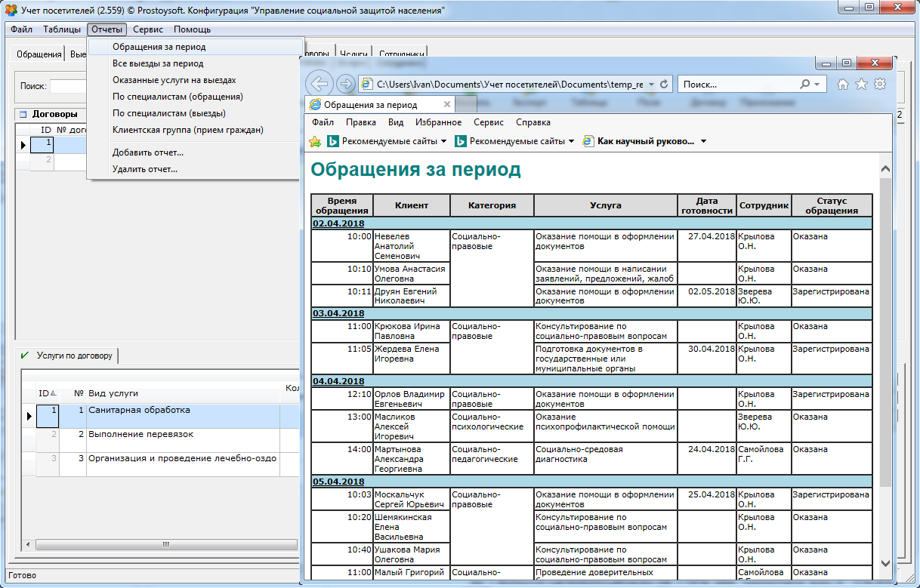This screenshot has width=920, height=588.
Task: Open the browser Tools gear icon
Action: click(x=879, y=85)
